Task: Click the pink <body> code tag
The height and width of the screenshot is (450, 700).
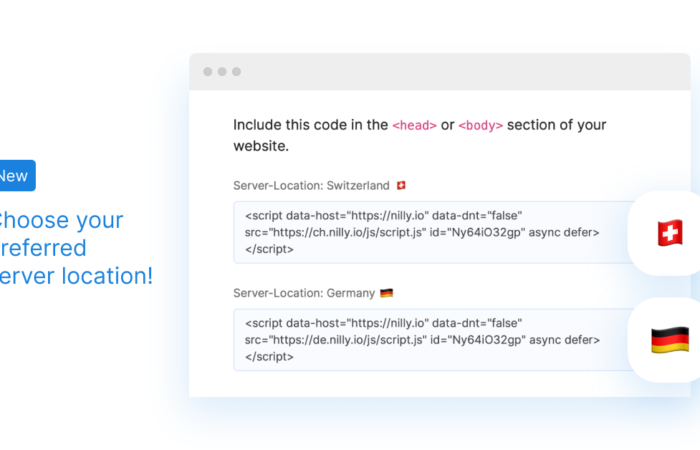Action: click(x=481, y=126)
